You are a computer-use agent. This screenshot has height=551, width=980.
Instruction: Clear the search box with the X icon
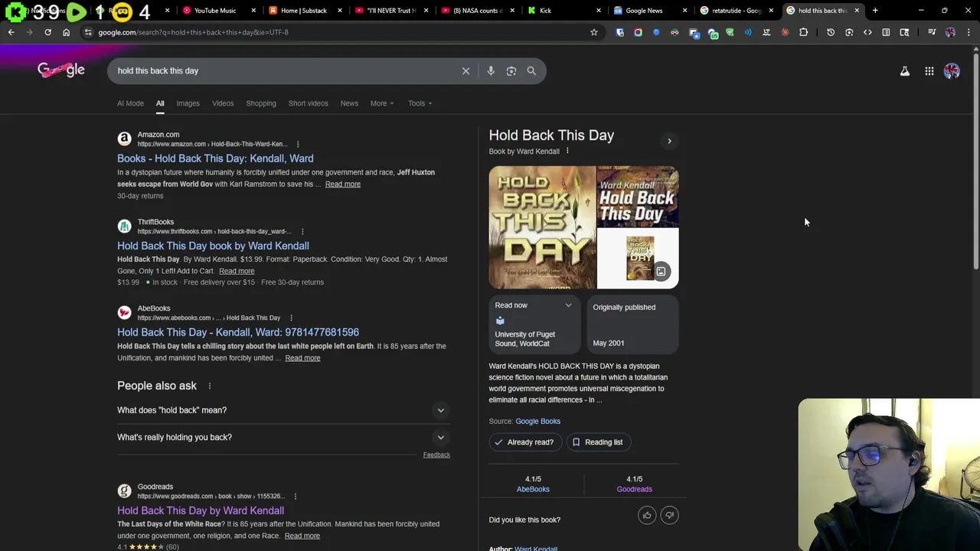(x=465, y=70)
